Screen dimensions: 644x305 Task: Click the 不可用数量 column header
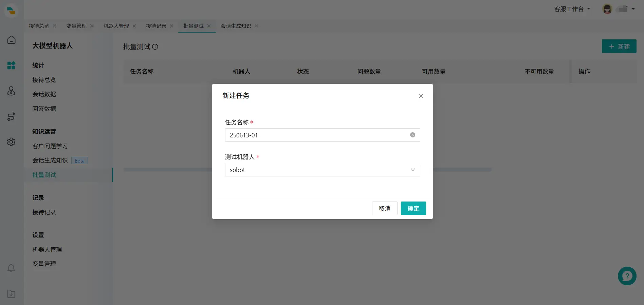point(539,72)
